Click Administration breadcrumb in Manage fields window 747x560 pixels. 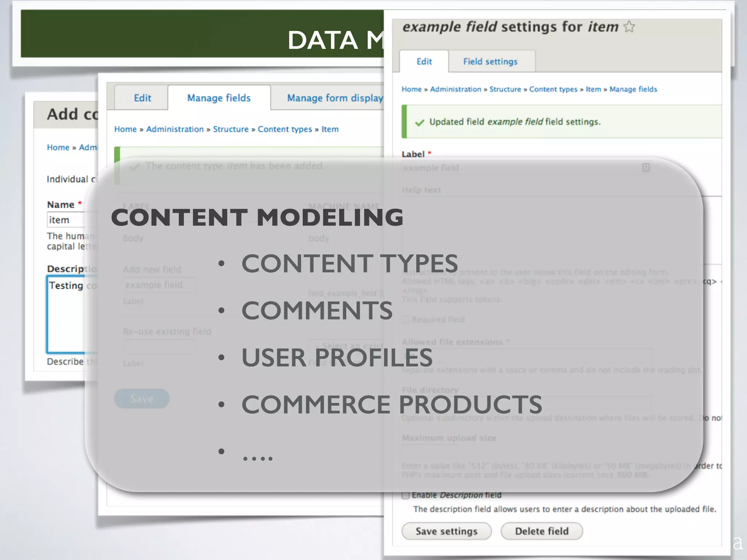[x=175, y=129]
